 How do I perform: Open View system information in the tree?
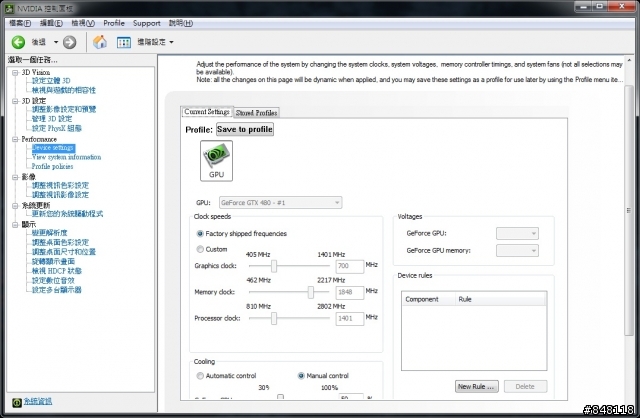(67, 157)
